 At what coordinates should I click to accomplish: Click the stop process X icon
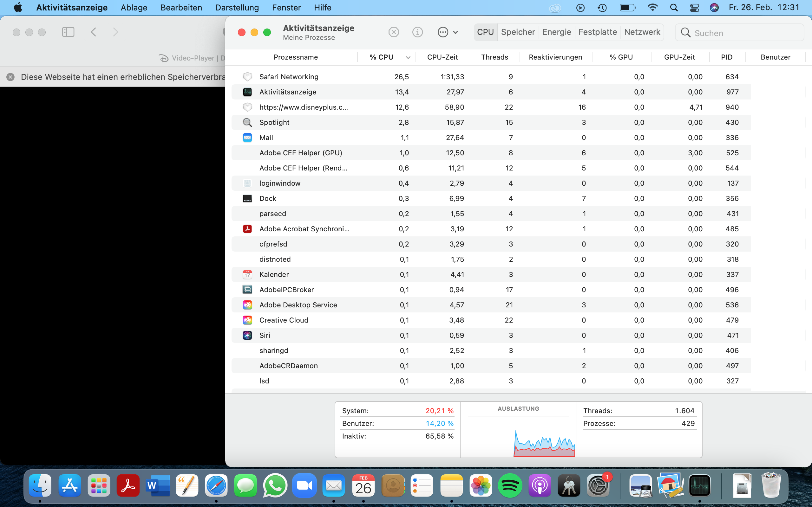click(394, 32)
